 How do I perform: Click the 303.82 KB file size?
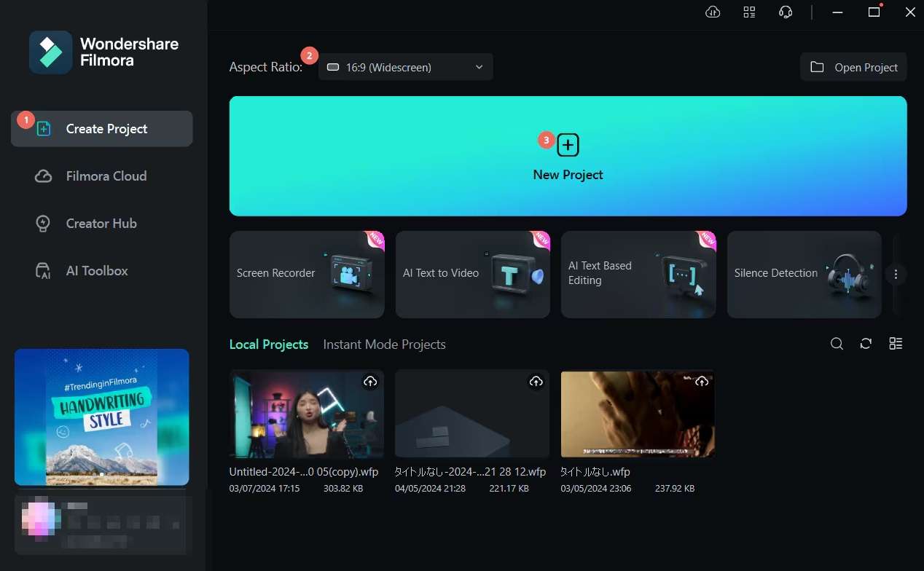coord(343,489)
